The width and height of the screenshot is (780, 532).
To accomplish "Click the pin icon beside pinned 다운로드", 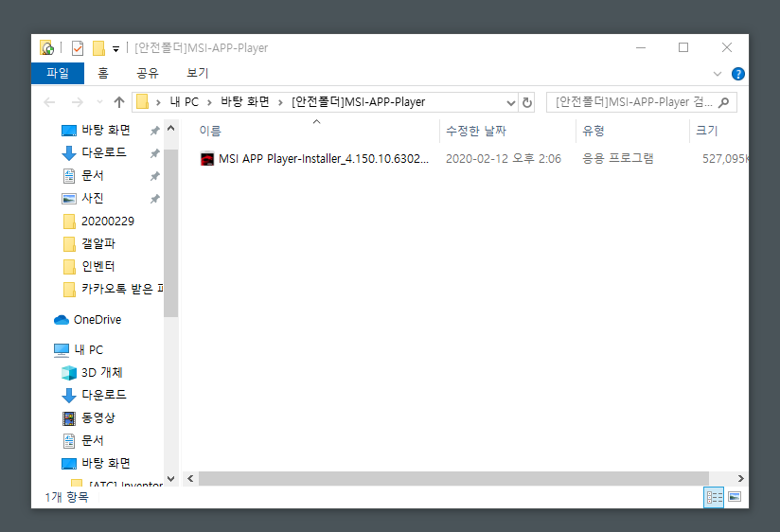I will pos(154,153).
